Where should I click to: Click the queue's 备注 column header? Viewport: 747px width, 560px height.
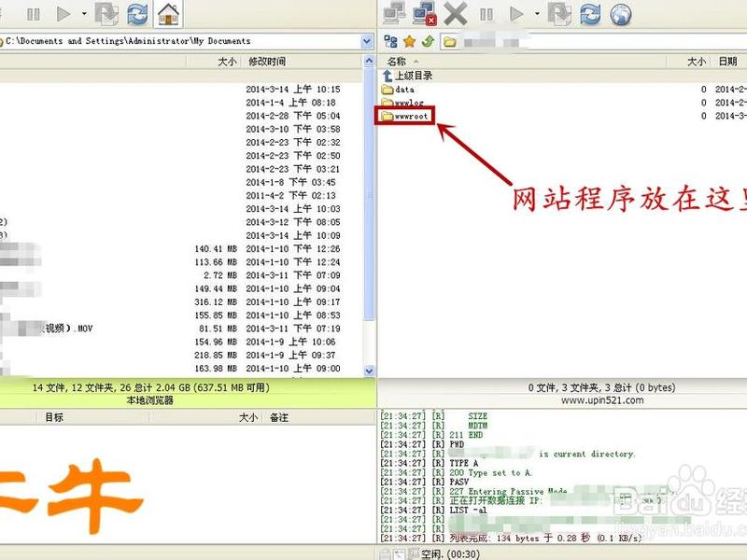coord(279,417)
